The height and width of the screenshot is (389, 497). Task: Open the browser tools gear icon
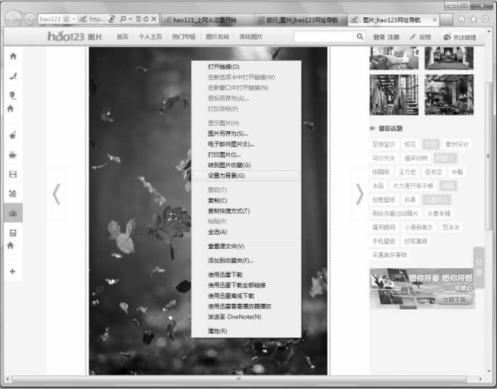[485, 19]
